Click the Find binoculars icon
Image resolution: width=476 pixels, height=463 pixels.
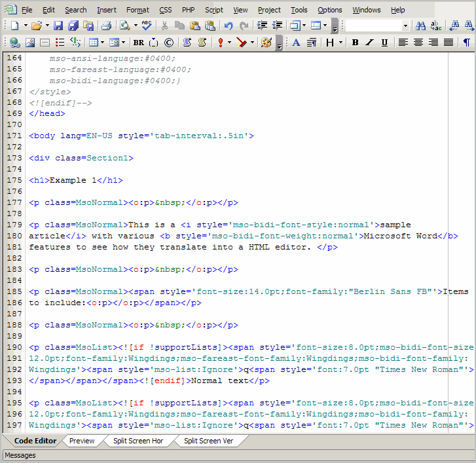click(x=420, y=26)
